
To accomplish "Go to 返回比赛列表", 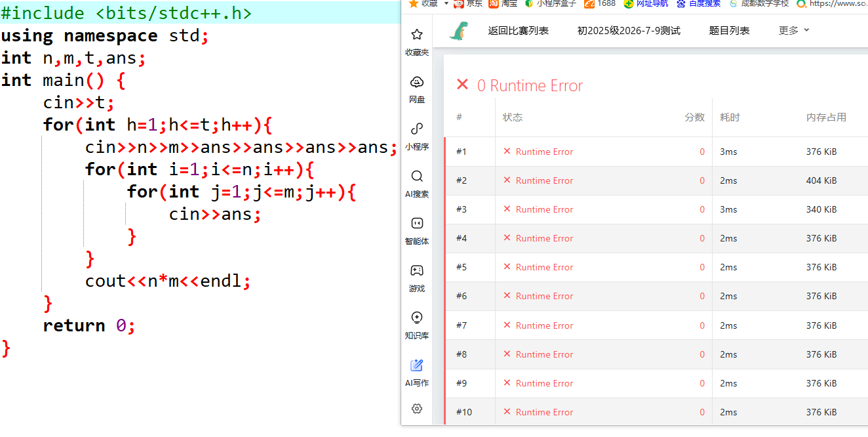I will click(x=518, y=30).
